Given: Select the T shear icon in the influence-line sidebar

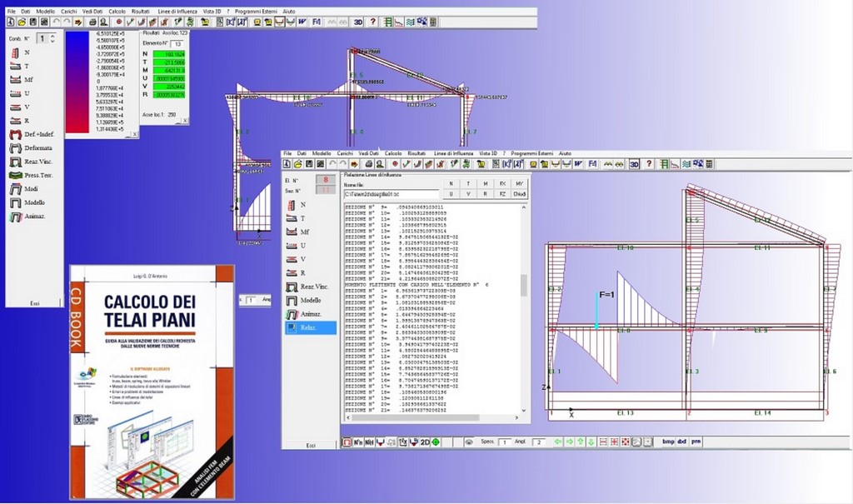Looking at the screenshot, I should tap(292, 218).
